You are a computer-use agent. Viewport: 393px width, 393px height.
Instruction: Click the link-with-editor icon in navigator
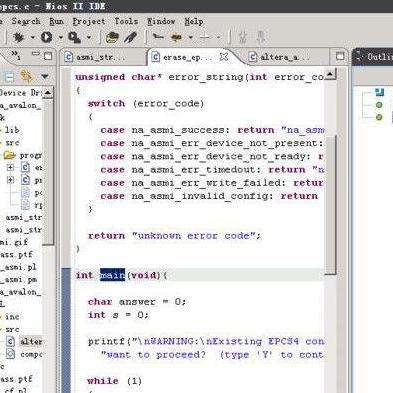pyautogui.click(x=27, y=77)
